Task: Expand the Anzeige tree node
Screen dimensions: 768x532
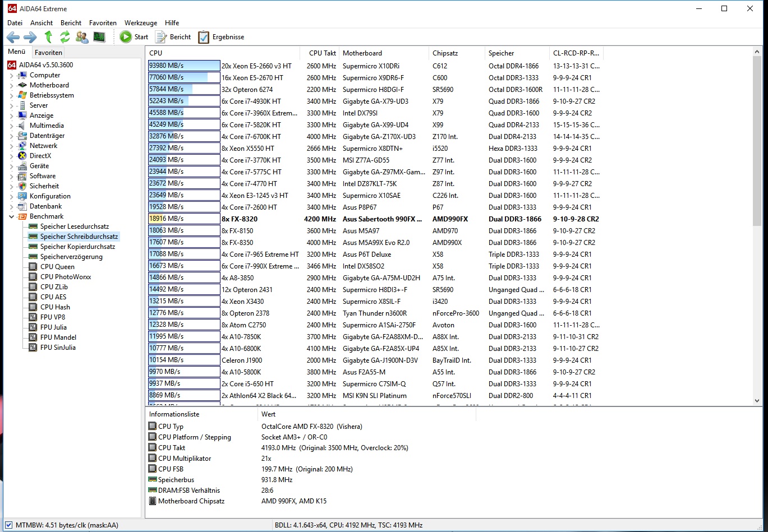Action: point(12,115)
